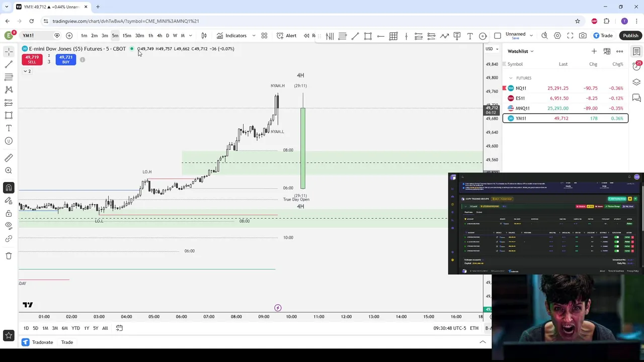Select layout setup square icon

(x=498, y=36)
